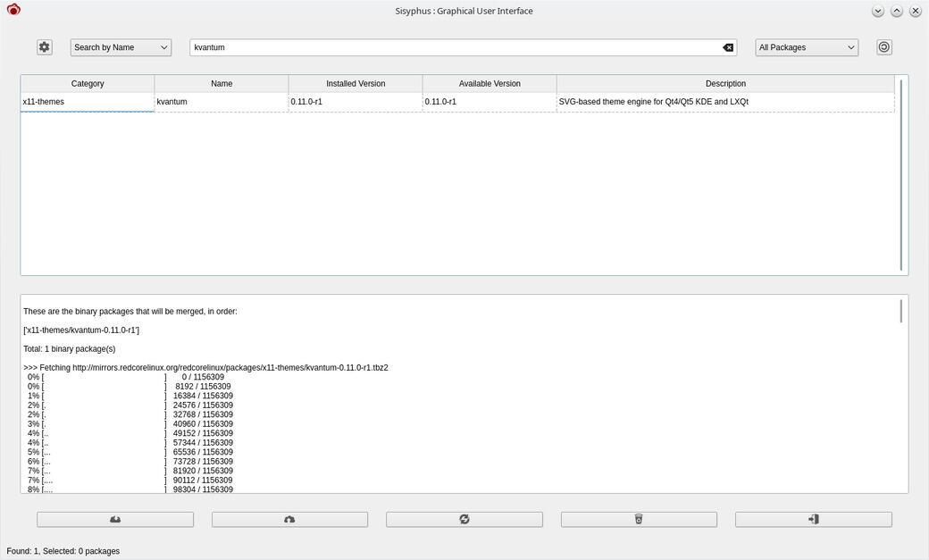Minimize the Sisyphus window
The height and width of the screenshot is (560, 929).
click(878, 12)
